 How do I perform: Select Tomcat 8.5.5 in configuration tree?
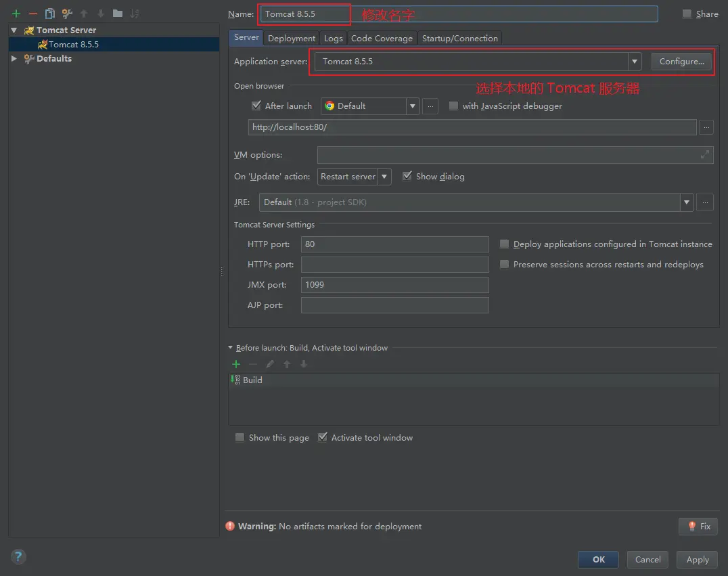pos(114,44)
